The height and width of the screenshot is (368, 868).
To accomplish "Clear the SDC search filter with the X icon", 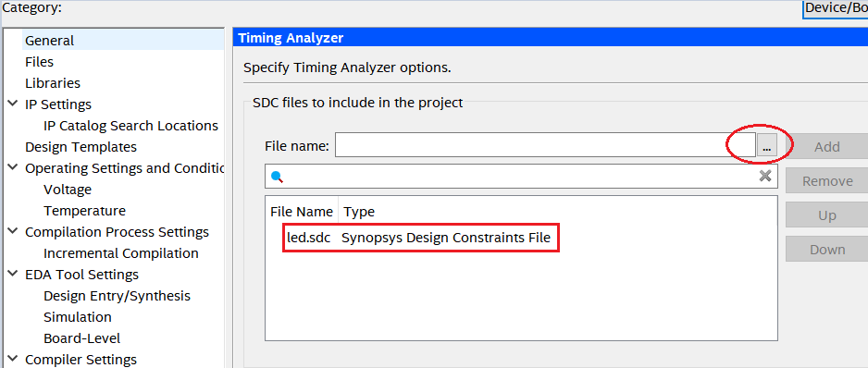I will click(x=765, y=176).
